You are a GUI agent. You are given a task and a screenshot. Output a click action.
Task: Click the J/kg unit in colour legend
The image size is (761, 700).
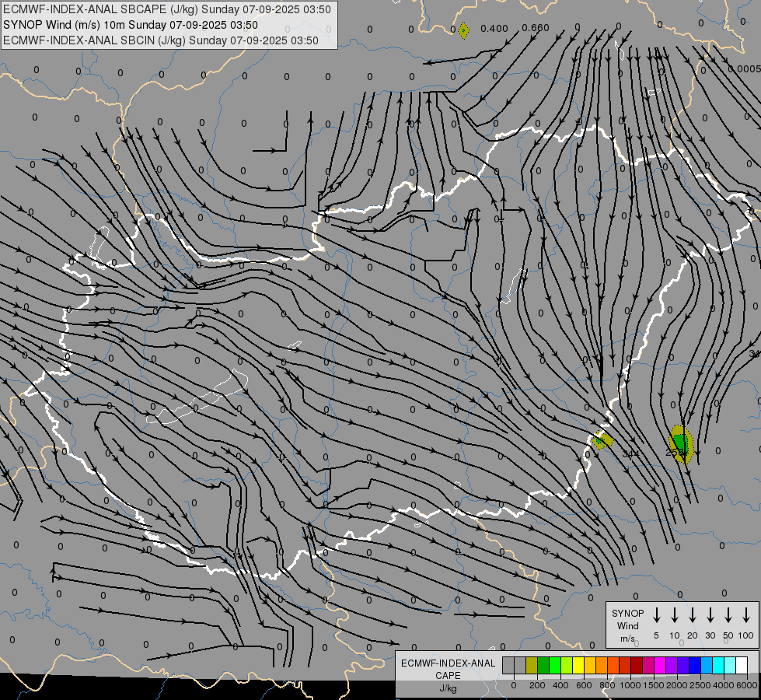click(449, 688)
